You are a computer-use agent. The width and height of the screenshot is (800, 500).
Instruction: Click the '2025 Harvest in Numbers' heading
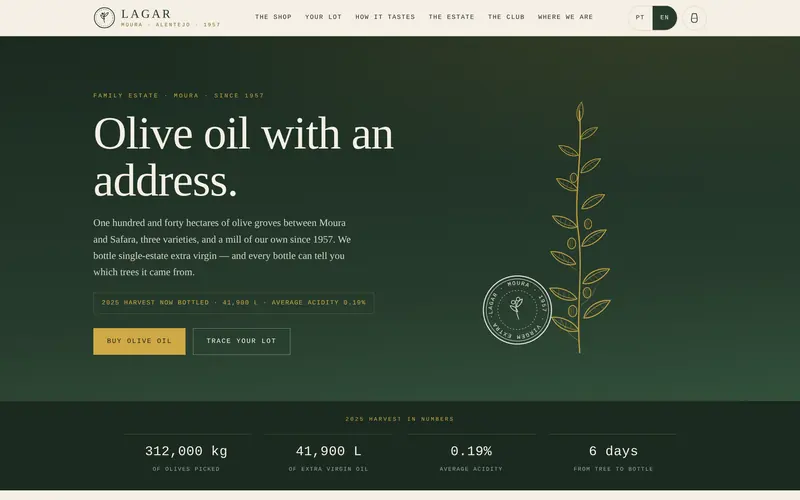pos(399,419)
